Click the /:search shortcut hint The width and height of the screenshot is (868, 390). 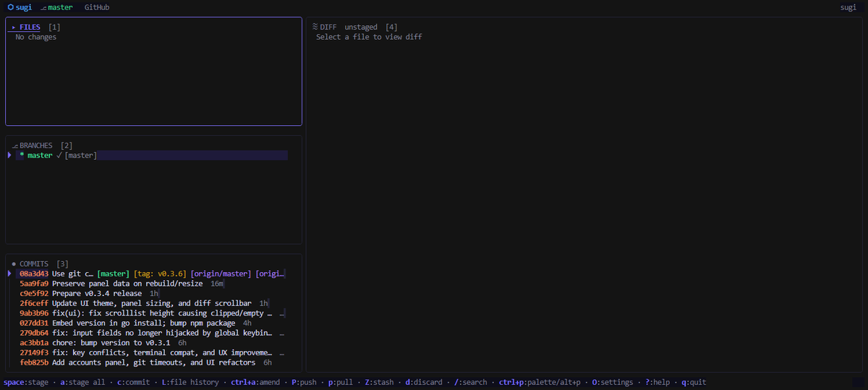[x=471, y=382]
